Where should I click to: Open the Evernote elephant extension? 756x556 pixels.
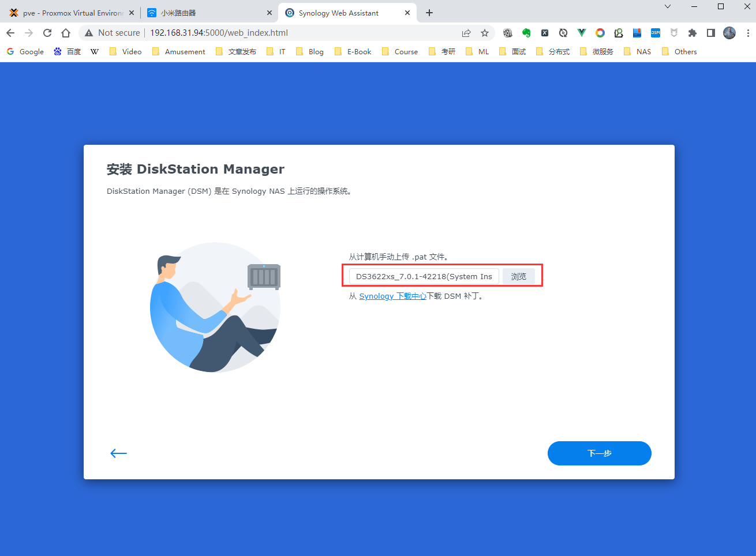[x=526, y=33]
